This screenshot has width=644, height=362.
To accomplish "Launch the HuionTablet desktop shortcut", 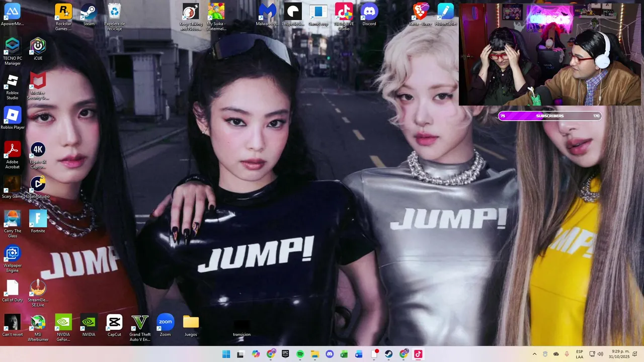I will [x=446, y=15].
